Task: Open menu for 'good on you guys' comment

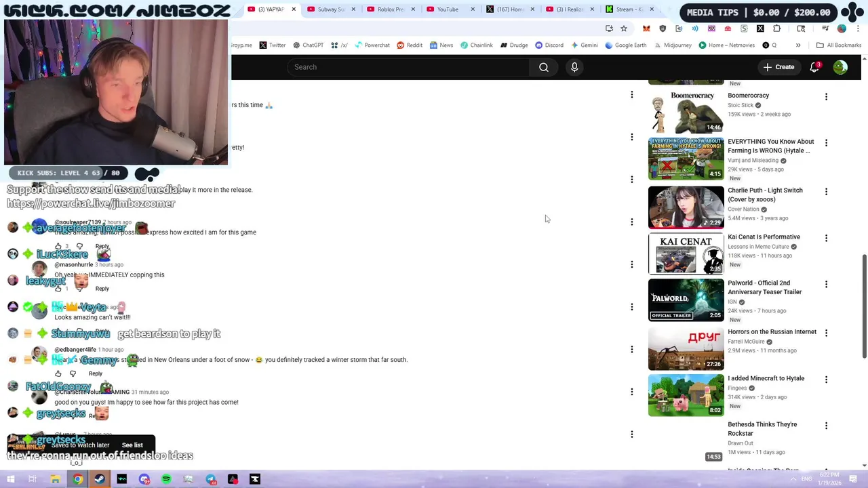Action: click(x=632, y=392)
